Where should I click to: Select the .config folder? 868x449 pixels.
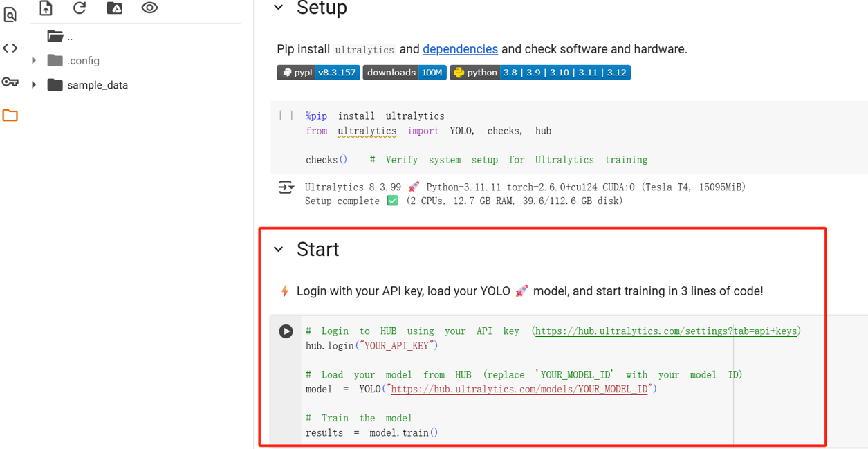click(x=73, y=61)
